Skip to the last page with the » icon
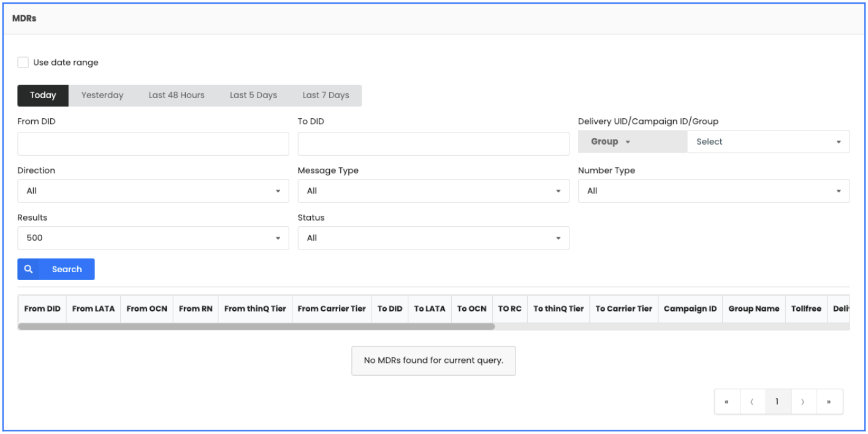This screenshot has width=868, height=434. [829, 402]
